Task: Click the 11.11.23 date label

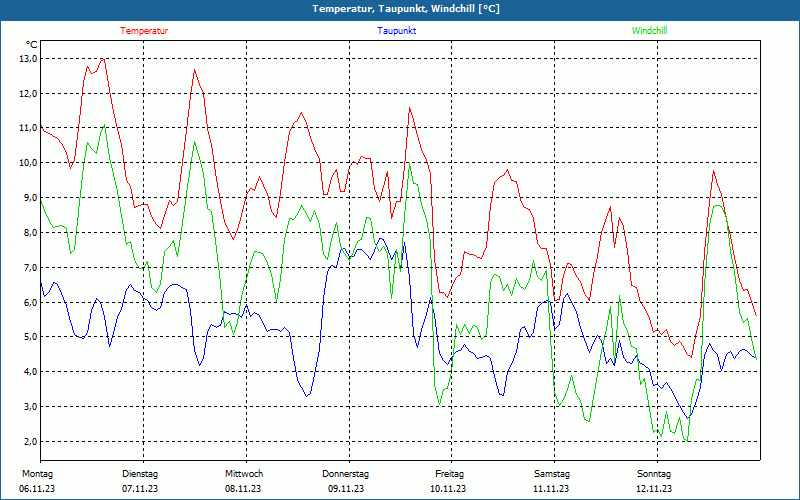Action: (551, 489)
